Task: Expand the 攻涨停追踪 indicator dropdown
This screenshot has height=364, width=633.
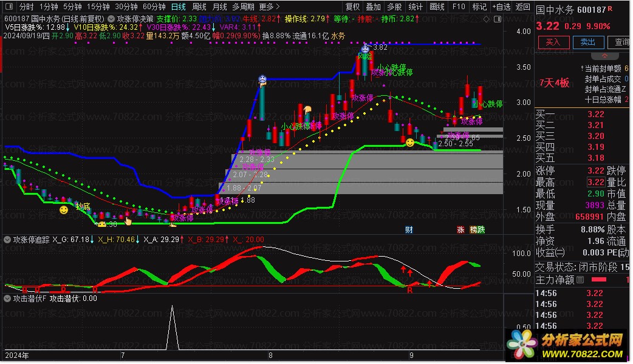Action: click(x=7, y=240)
